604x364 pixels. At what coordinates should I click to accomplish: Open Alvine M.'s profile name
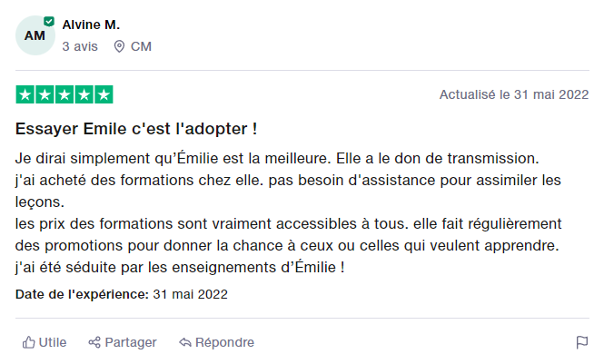tap(91, 25)
